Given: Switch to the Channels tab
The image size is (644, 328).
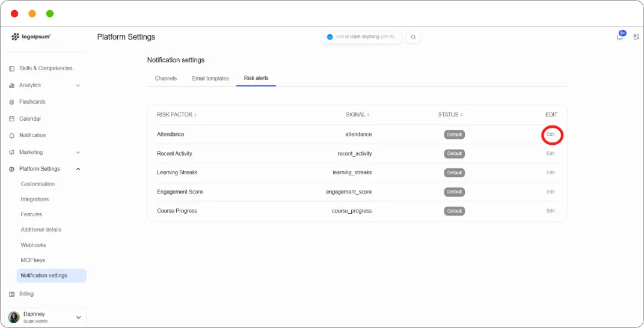Looking at the screenshot, I should 166,79.
